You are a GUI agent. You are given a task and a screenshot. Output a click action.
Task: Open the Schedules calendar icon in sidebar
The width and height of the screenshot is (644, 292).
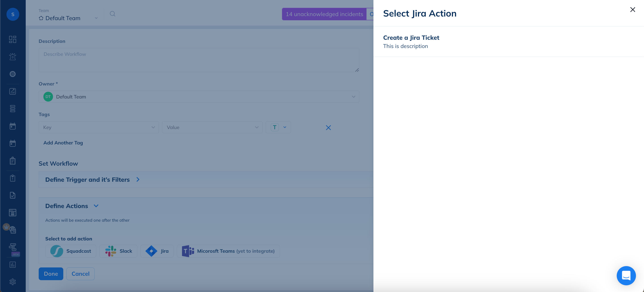[x=13, y=126]
